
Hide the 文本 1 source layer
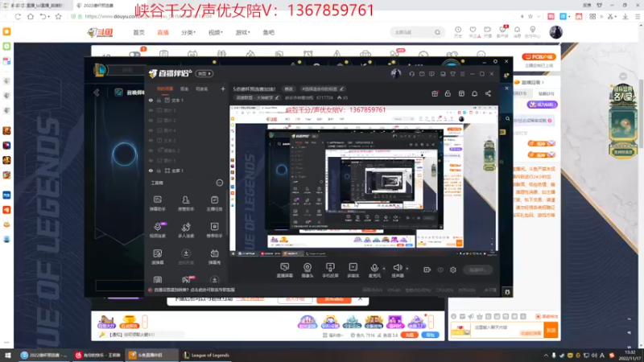pos(151,101)
